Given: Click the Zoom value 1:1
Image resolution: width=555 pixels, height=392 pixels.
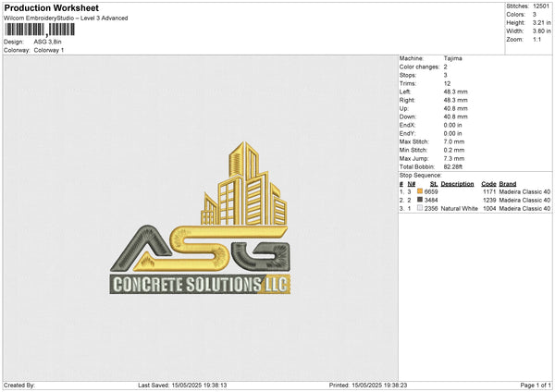Looking at the screenshot, I should 536,40.
